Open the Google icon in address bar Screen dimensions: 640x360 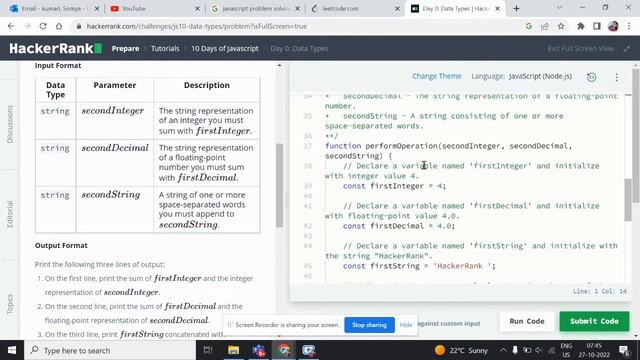click(529, 26)
